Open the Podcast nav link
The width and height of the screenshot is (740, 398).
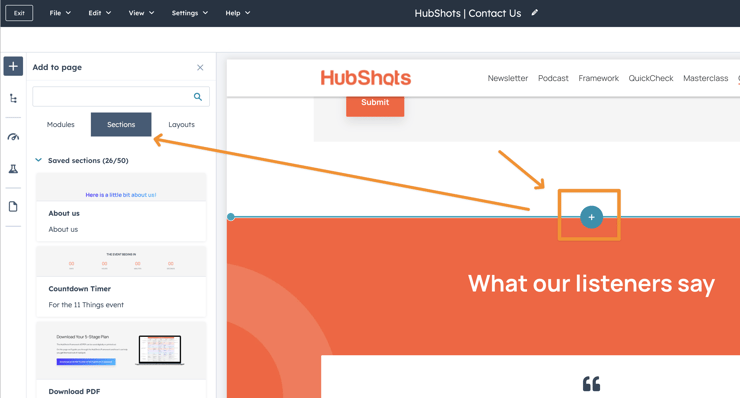pos(553,78)
